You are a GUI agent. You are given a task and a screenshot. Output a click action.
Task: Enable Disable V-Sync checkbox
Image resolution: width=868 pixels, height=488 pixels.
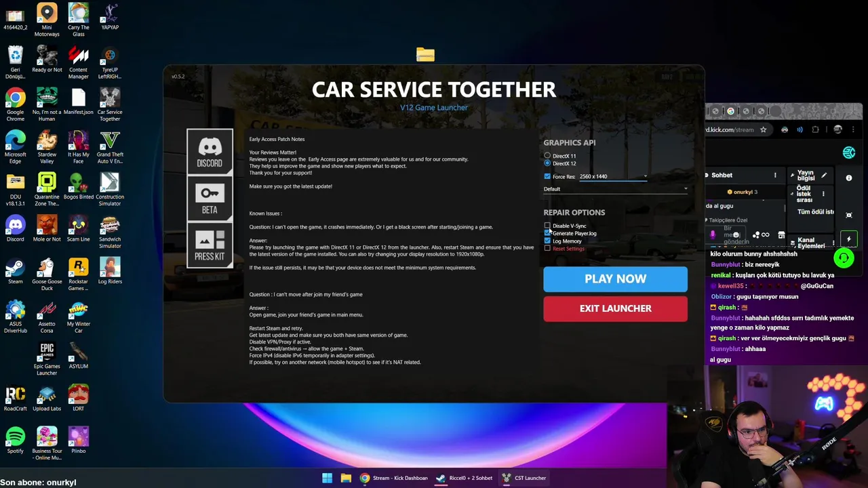click(547, 226)
